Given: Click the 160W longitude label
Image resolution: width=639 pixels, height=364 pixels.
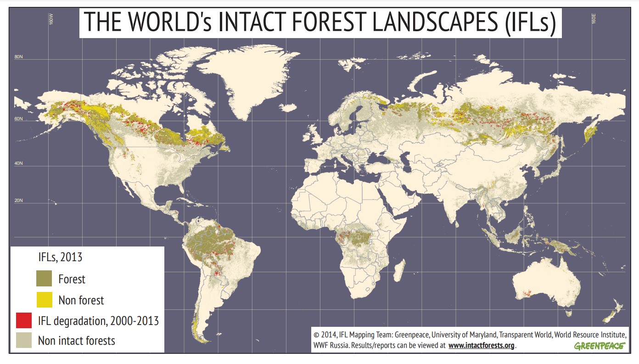Looking at the screenshot, I should 51,19.
